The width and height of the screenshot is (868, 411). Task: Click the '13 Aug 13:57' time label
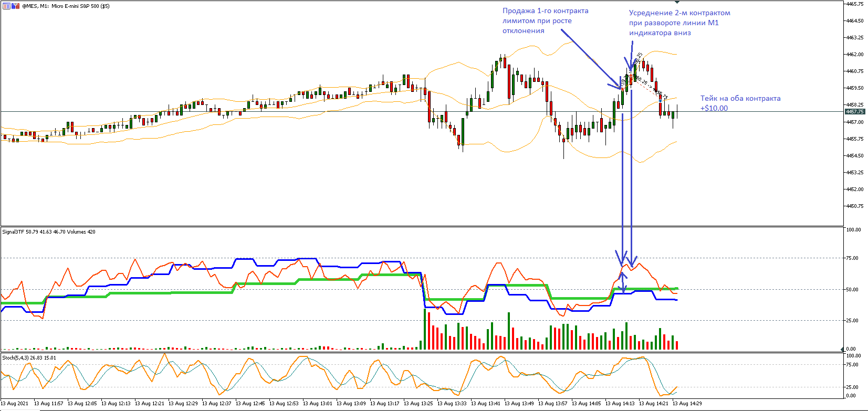click(x=553, y=404)
